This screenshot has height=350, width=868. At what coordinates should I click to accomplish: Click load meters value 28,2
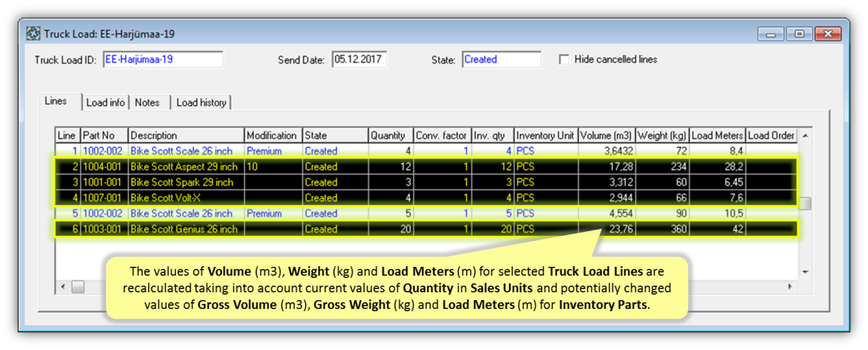[x=734, y=166]
